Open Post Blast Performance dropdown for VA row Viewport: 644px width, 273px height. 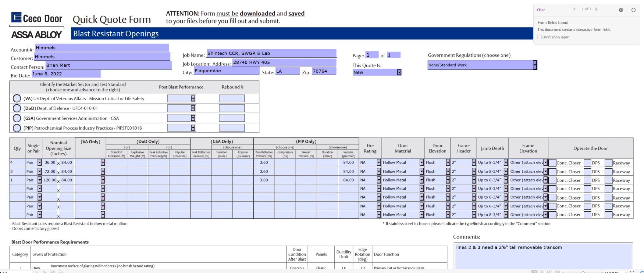(x=193, y=98)
